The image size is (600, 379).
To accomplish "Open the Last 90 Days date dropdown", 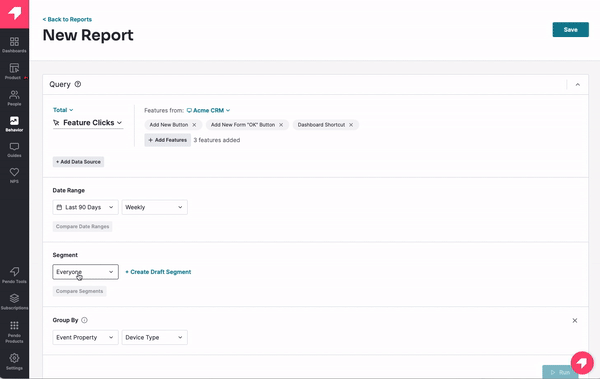I will [x=85, y=207].
